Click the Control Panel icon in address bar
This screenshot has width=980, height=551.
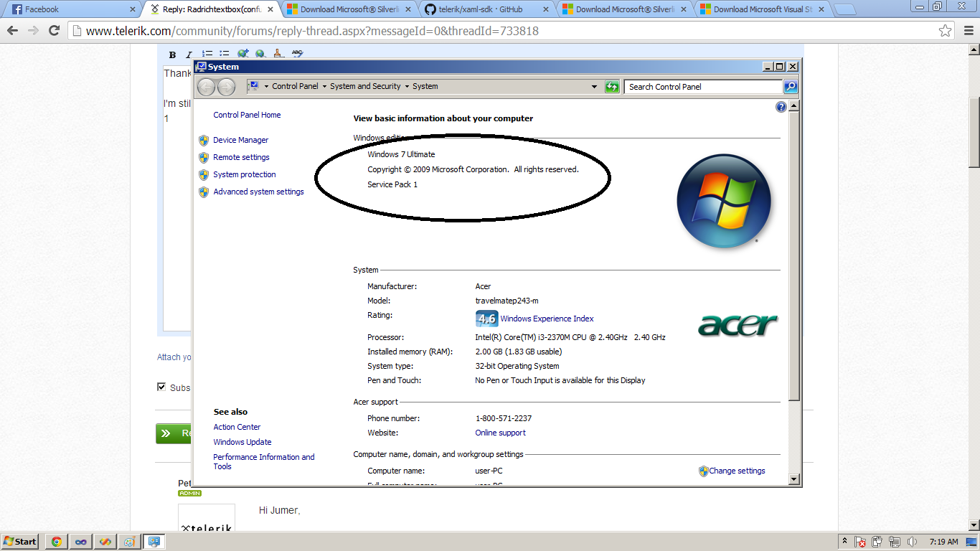[x=253, y=86]
